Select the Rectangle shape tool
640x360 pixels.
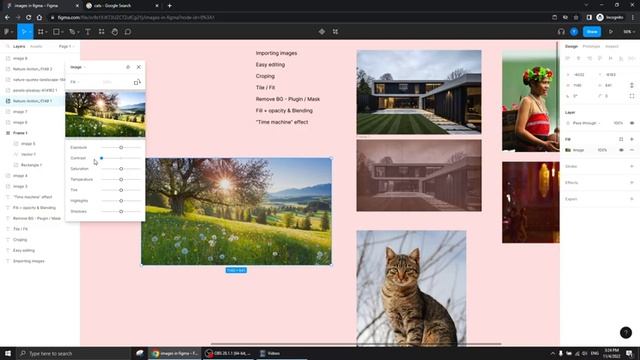(x=56, y=32)
